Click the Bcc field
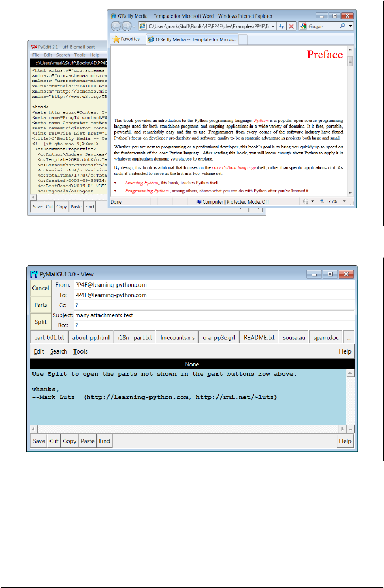Image resolution: width=384 pixels, height=588 pixels. pos(214,325)
